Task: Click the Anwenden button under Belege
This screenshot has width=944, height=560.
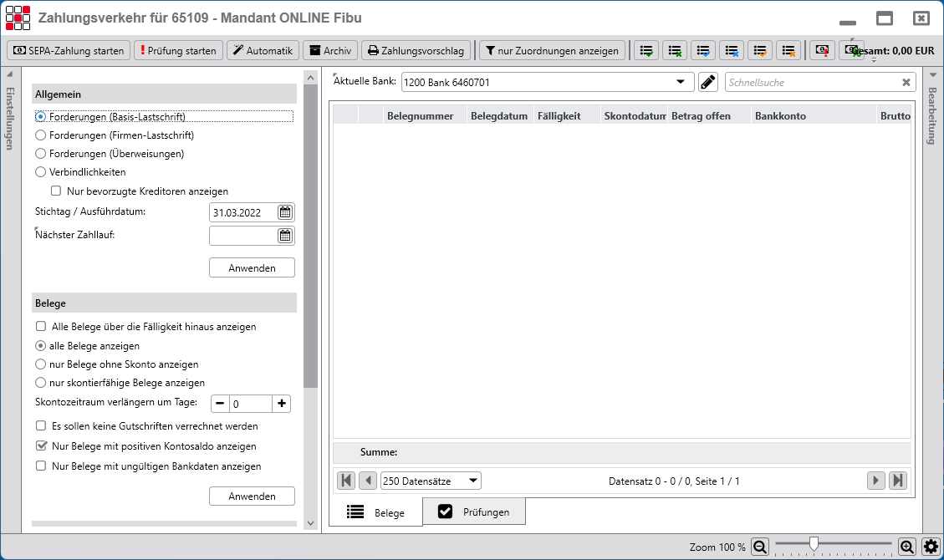Action: point(252,496)
